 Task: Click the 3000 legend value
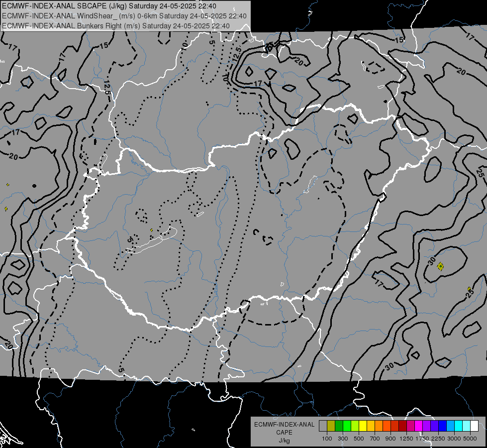(x=454, y=439)
